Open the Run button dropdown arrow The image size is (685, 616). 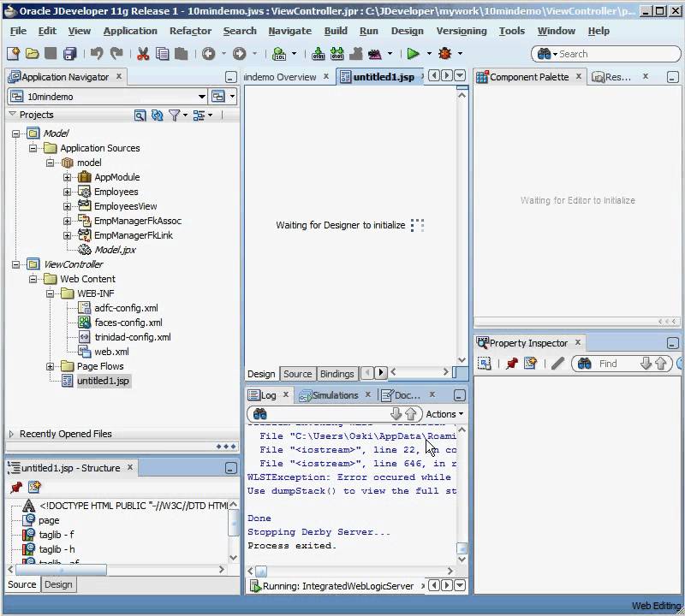pos(429,54)
